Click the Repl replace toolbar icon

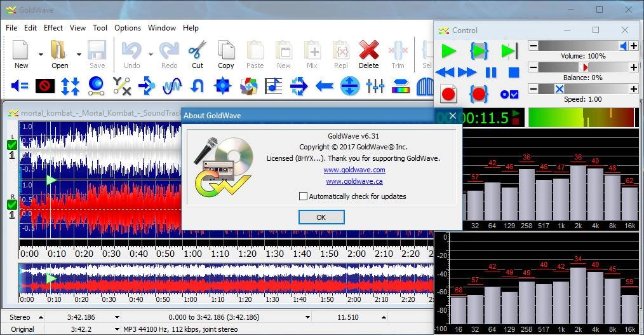(341, 50)
